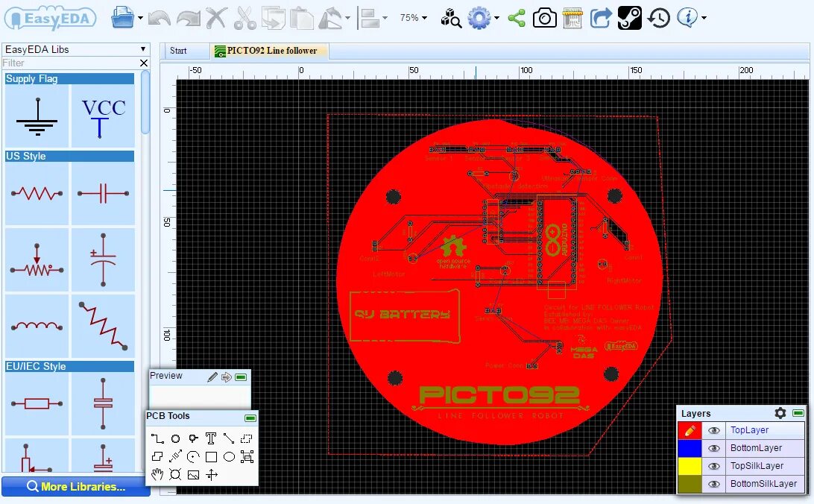Toggle visibility eye of BottomSilkLayer

click(714, 484)
